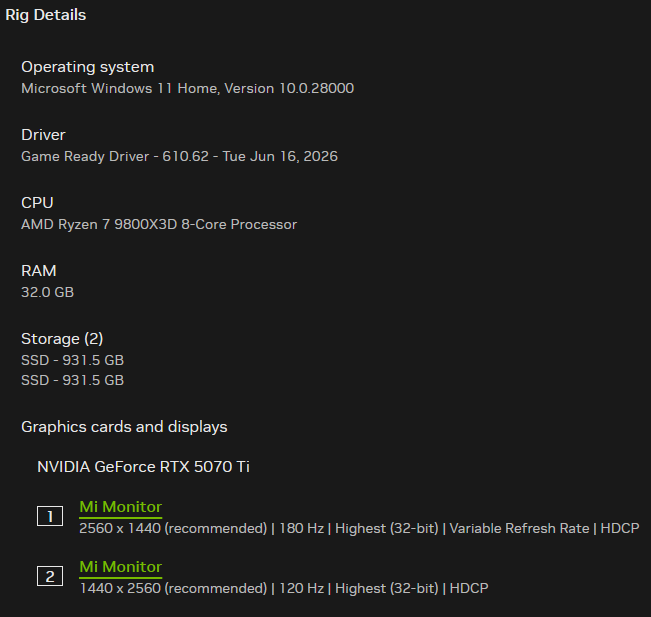Click the Operating system label
651x617 pixels.
coord(88,67)
